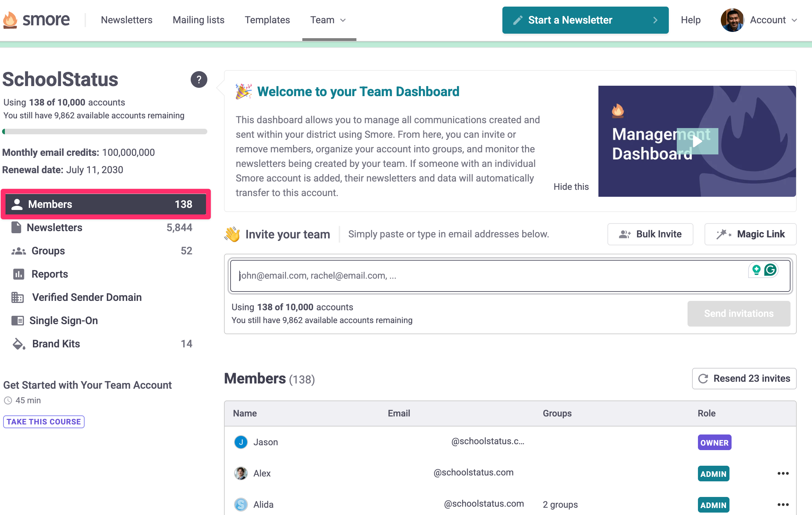Click the Single Sign-On icon
Viewport: 812px width, 515px height.
pyautogui.click(x=18, y=321)
